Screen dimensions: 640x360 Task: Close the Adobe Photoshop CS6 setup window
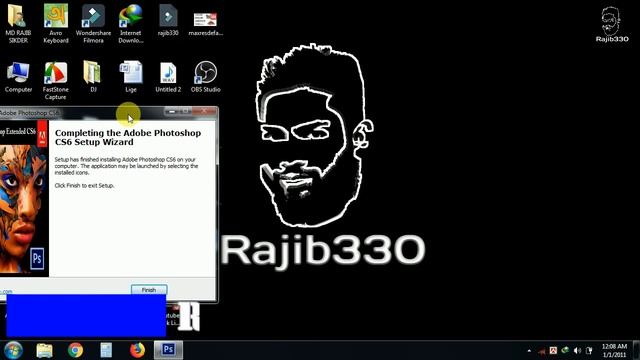204,111
